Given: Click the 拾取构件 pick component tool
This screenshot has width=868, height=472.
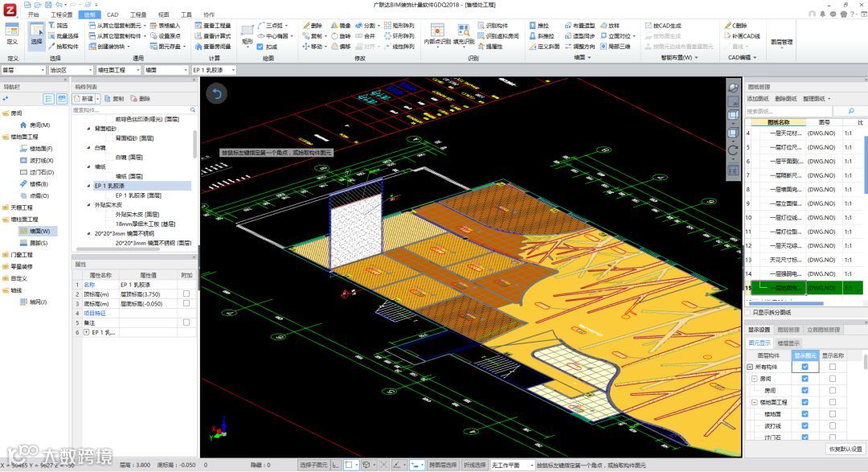Looking at the screenshot, I should click(x=63, y=47).
